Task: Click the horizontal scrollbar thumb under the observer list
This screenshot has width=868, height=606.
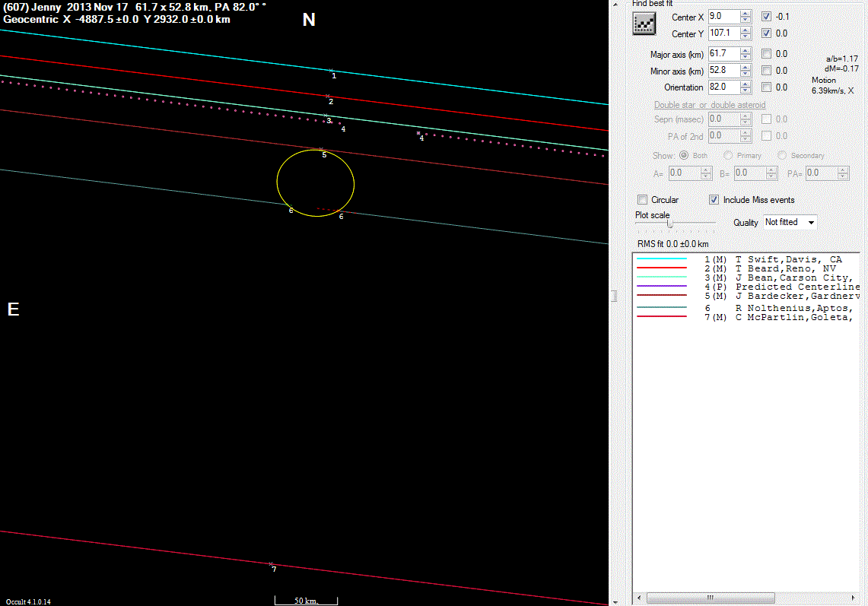Action: point(711,598)
